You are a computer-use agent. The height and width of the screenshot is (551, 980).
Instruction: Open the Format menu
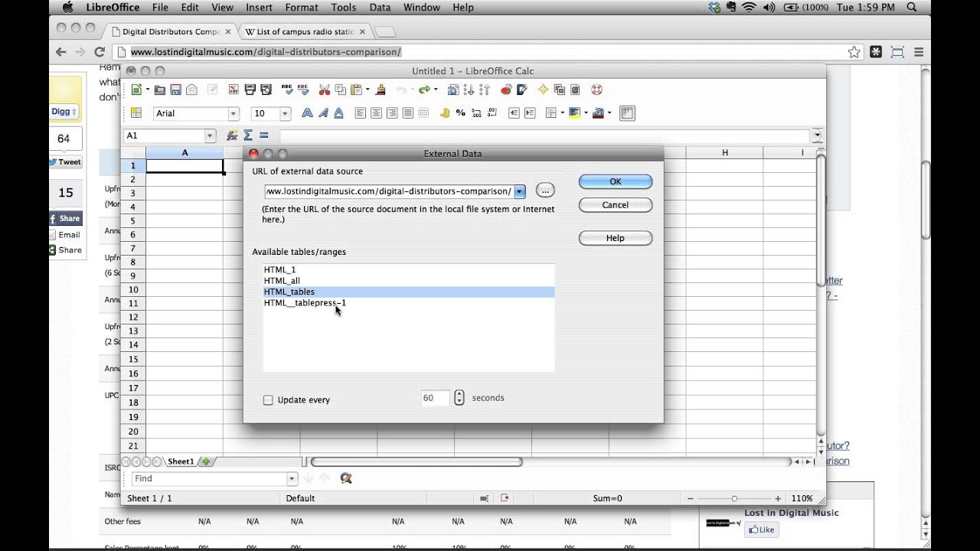[302, 7]
